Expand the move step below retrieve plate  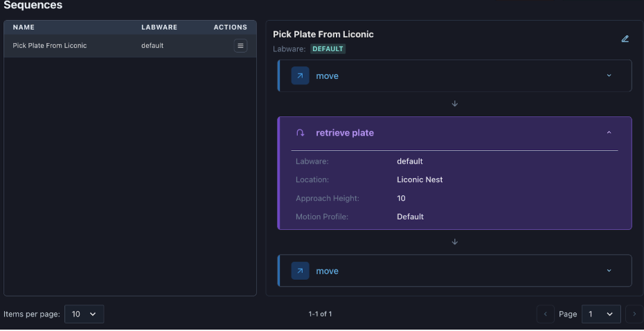609,271
